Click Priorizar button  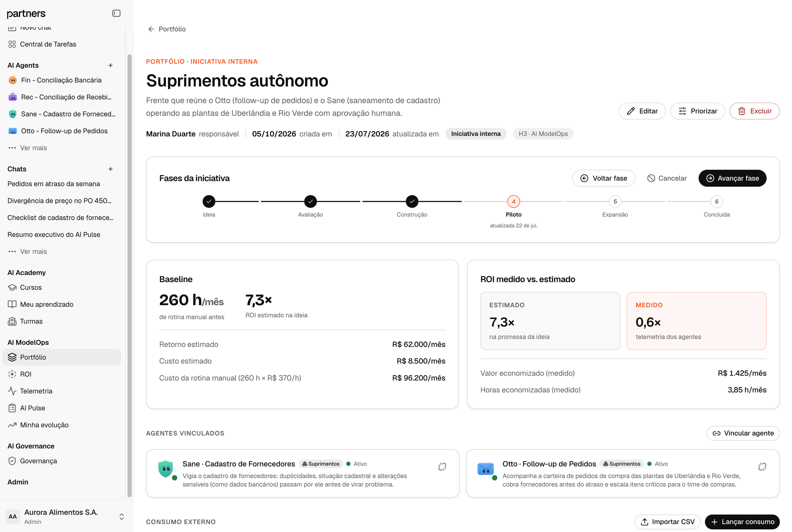coord(697,111)
